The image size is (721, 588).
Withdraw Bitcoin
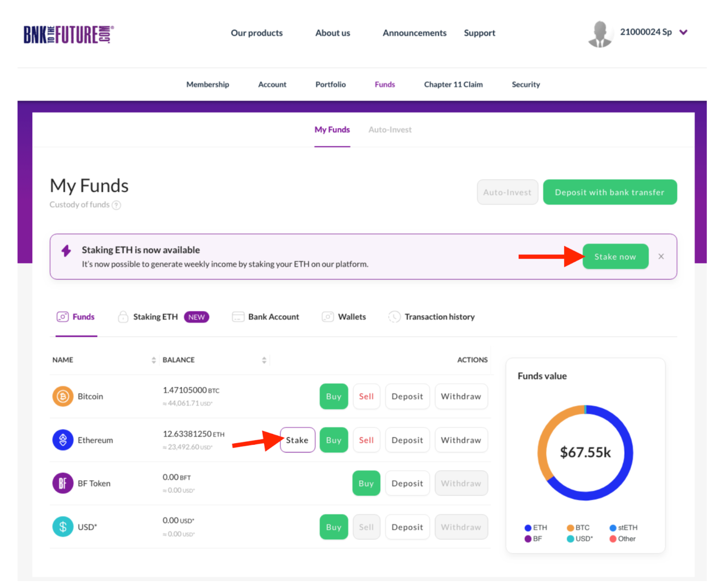click(x=461, y=396)
